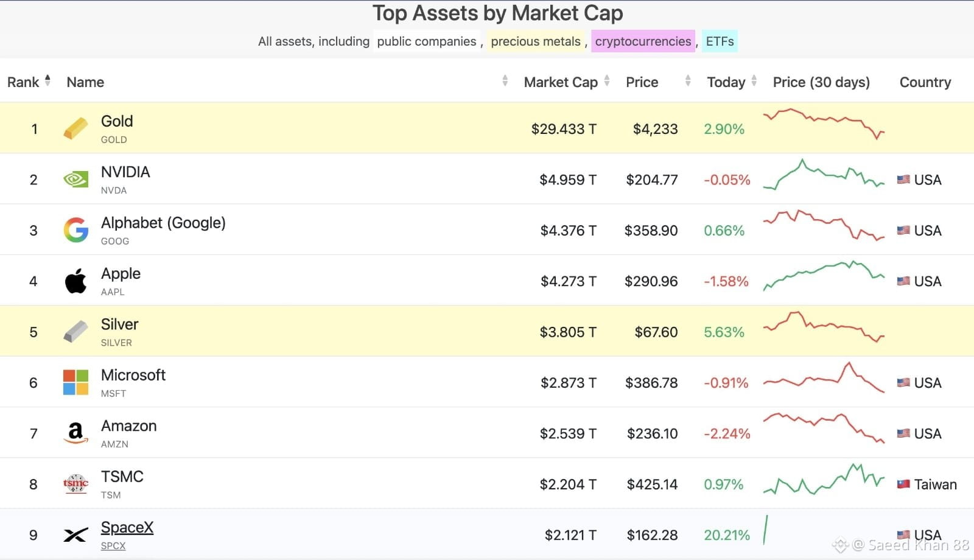Sort by Market Cap column arrows
This screenshot has height=560, width=974.
607,81
